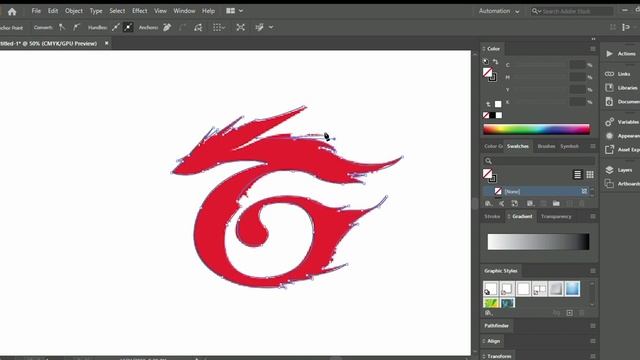Open the Select menu
The width and height of the screenshot is (640, 360).
point(117,11)
